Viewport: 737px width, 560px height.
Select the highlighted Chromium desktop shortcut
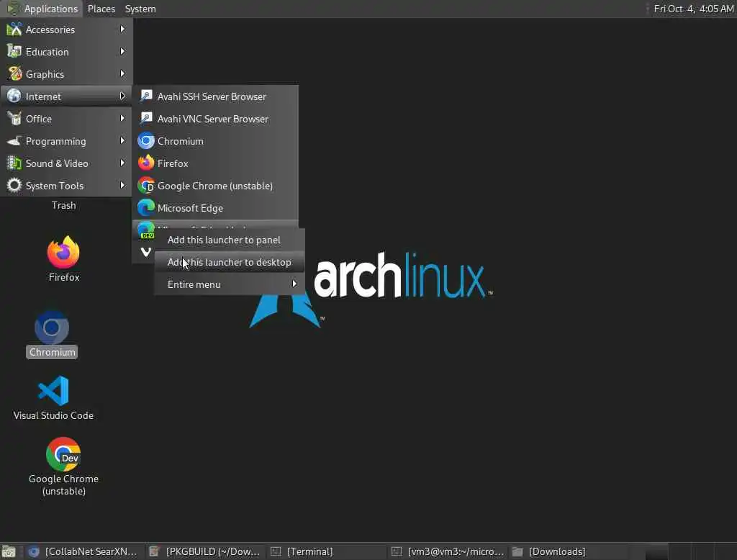coord(52,334)
